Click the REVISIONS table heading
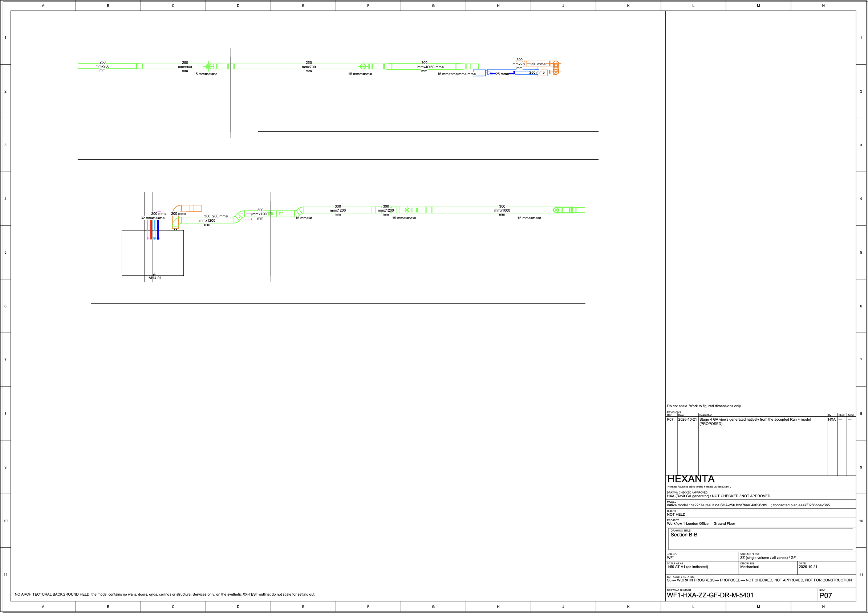 (674, 412)
